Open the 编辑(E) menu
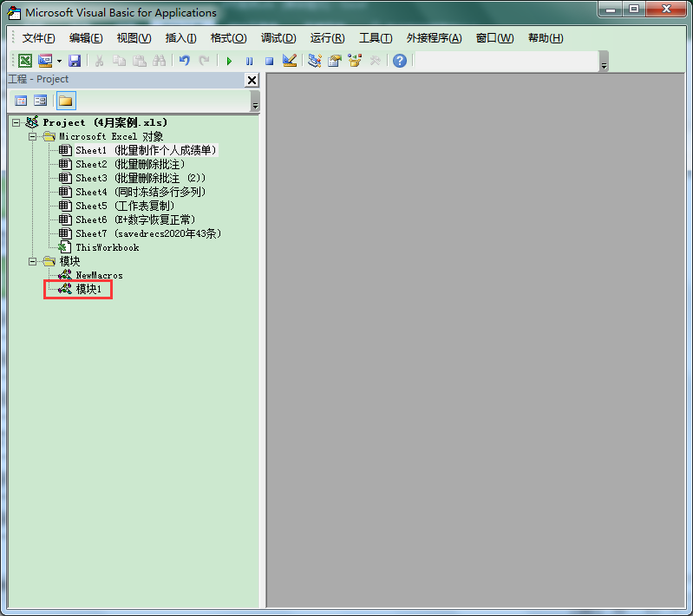Screen dimensions: 693x616 coord(86,38)
